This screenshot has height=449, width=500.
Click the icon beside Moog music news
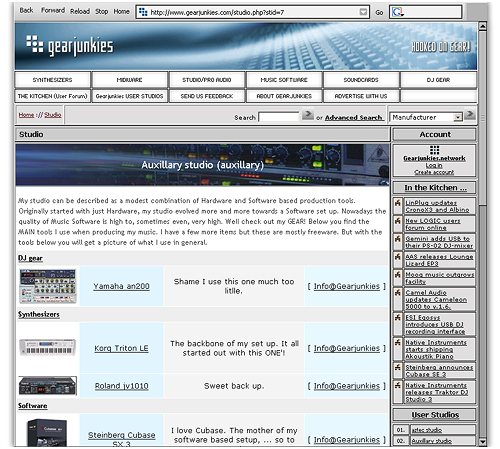click(x=397, y=275)
